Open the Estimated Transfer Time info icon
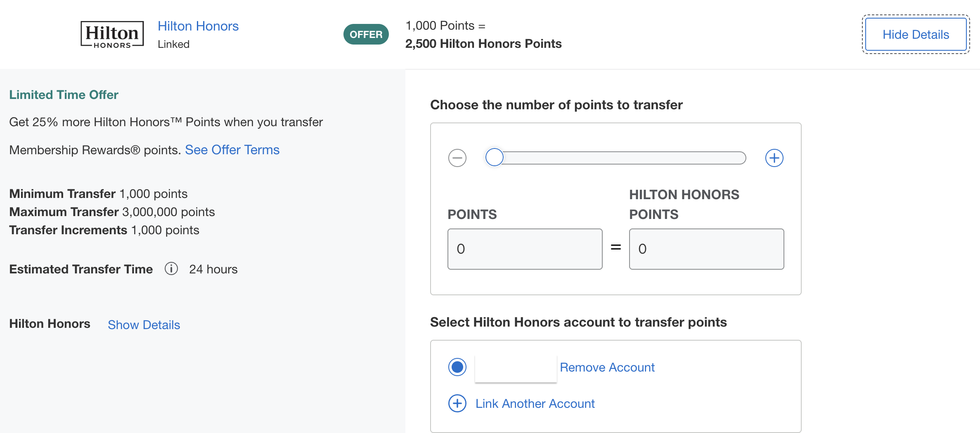Viewport: 980px width, 433px height. pyautogui.click(x=171, y=269)
